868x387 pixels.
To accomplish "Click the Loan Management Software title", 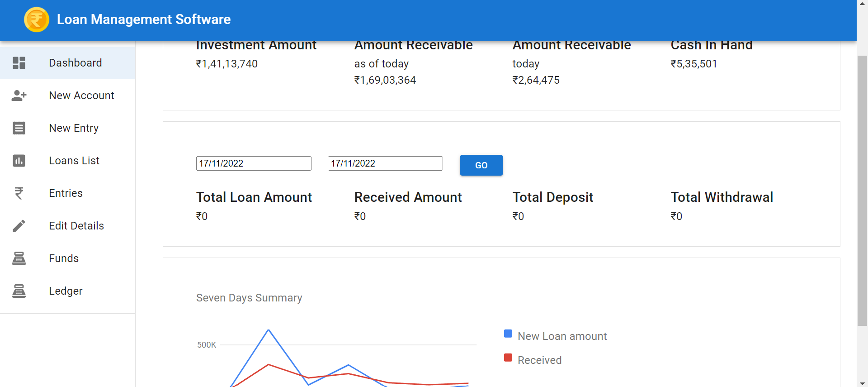I will pyautogui.click(x=144, y=19).
